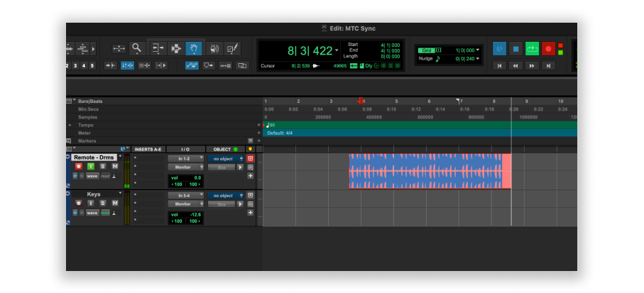The image size is (644, 293).
Task: Mute the Keys track
Action: (115, 203)
